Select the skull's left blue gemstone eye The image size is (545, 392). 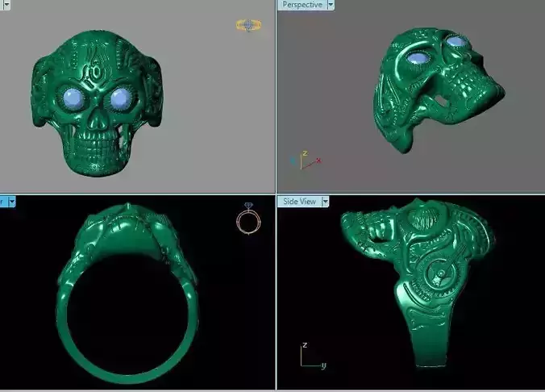73,98
